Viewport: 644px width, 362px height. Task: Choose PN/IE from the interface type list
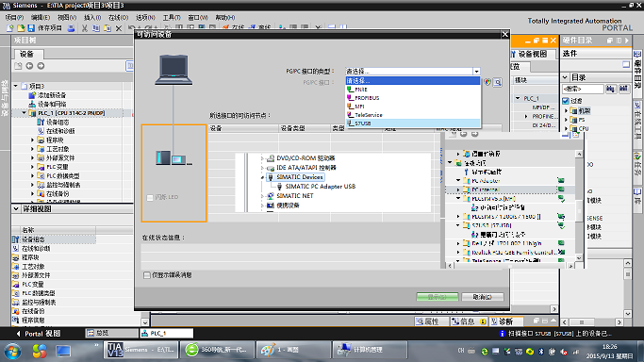pyautogui.click(x=413, y=89)
